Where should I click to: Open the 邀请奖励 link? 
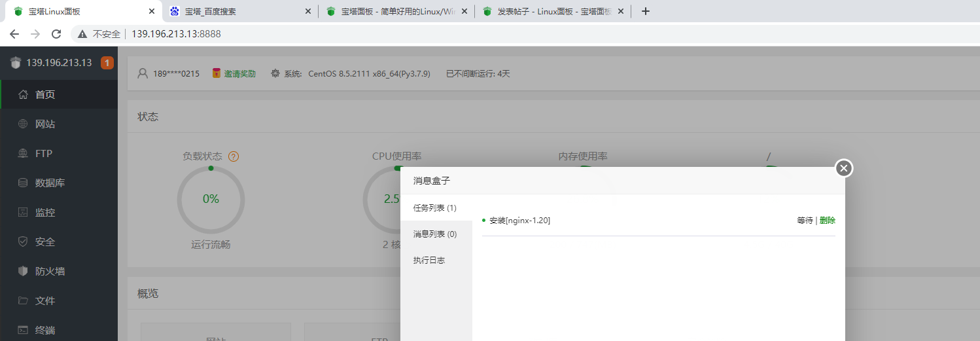pyautogui.click(x=239, y=73)
